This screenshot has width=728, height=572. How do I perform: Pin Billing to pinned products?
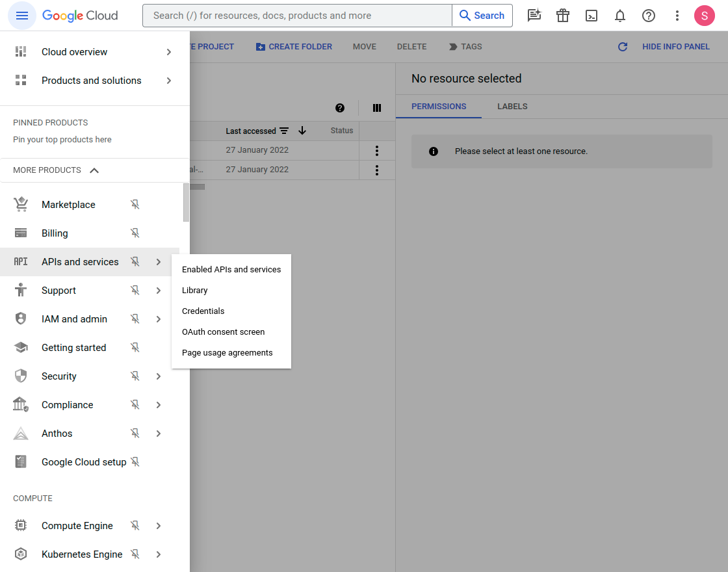tap(135, 233)
